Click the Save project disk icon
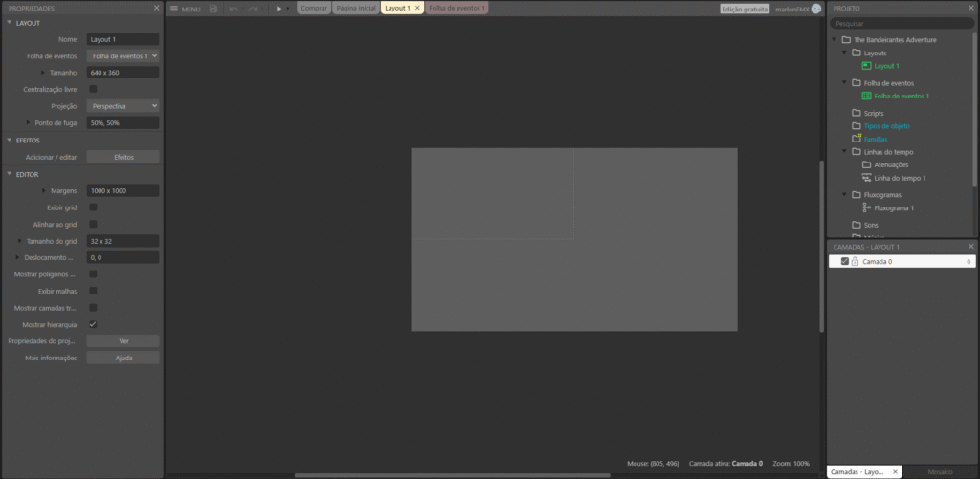980x479 pixels. pos(213,9)
